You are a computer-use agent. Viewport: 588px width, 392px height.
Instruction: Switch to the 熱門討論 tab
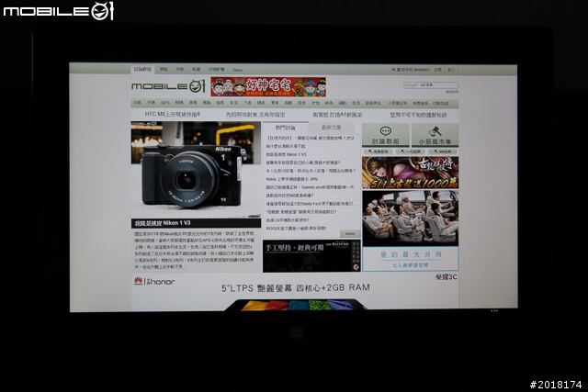click(x=285, y=128)
